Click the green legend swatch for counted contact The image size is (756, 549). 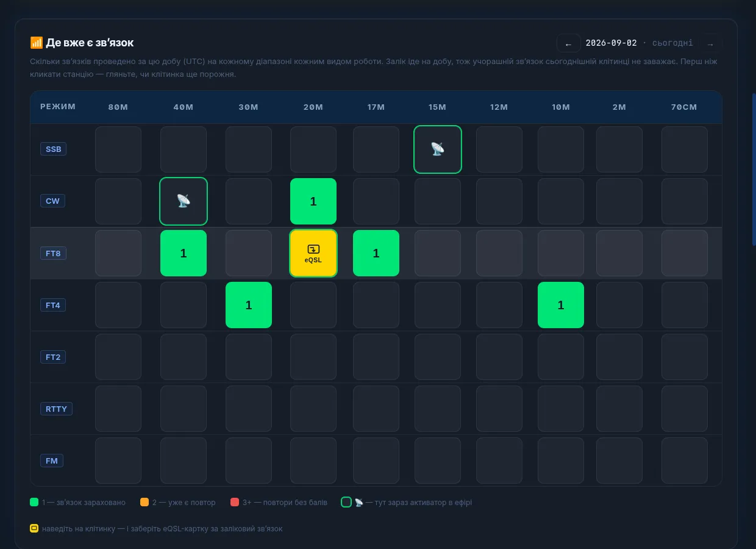click(x=34, y=503)
